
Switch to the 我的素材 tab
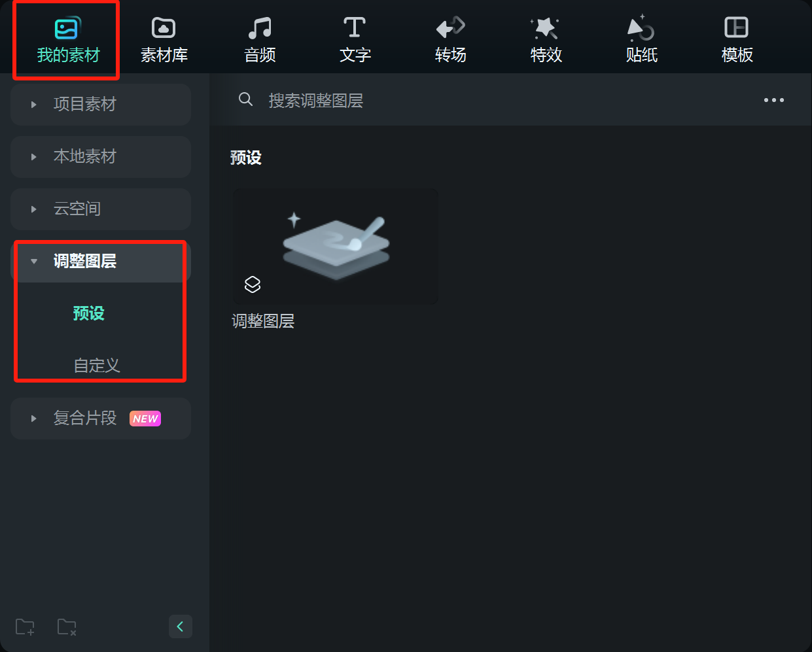[x=66, y=37]
